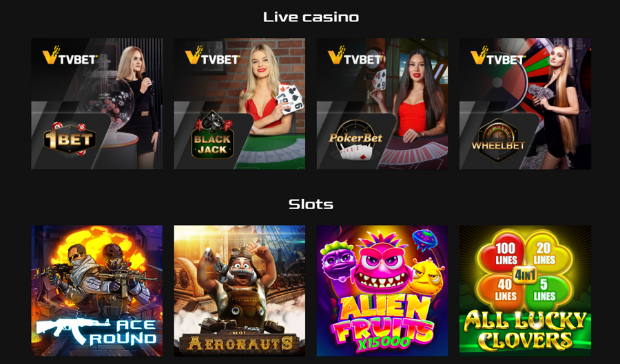Select the Live casino section heading

pos(311,17)
